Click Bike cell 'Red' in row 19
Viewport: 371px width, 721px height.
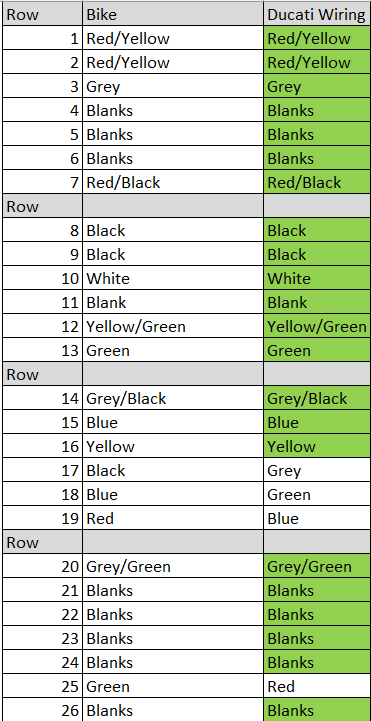173,518
